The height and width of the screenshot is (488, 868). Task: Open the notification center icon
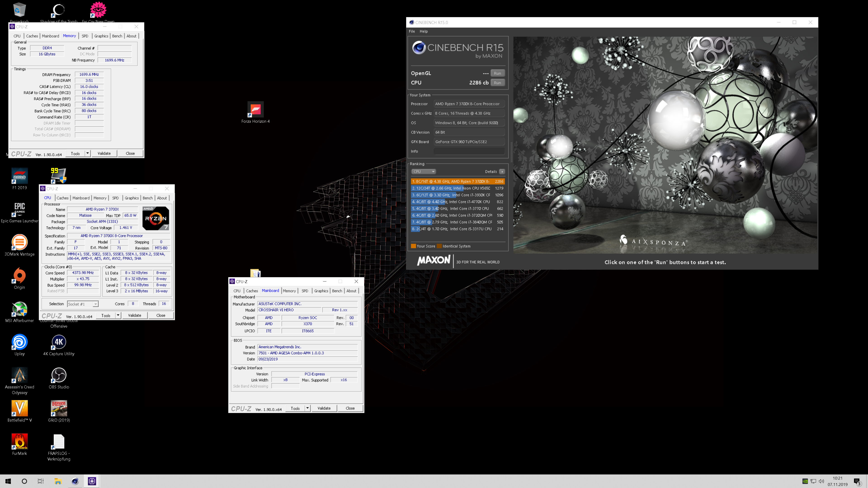(x=857, y=481)
